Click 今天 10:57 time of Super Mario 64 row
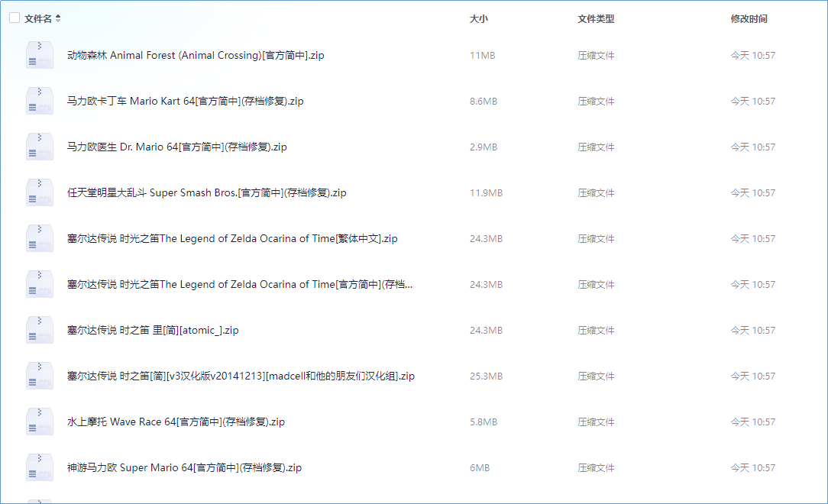The image size is (828, 504). click(x=753, y=468)
